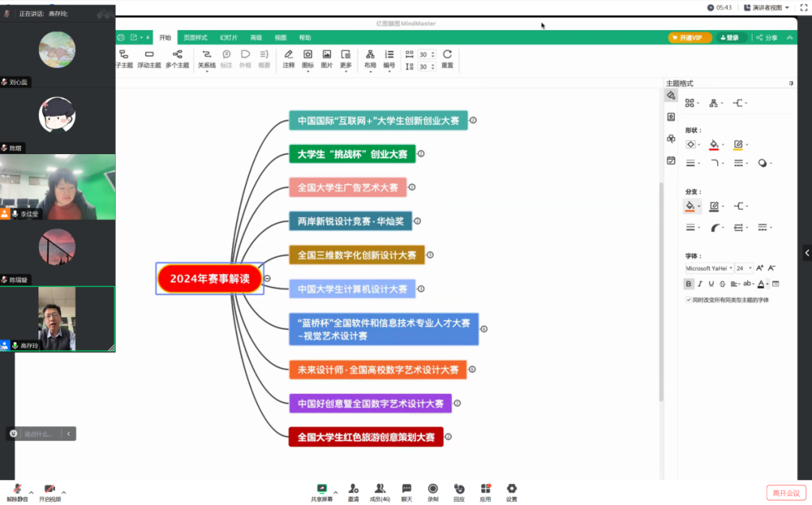Toggle bold in font formatting panel

689,284
